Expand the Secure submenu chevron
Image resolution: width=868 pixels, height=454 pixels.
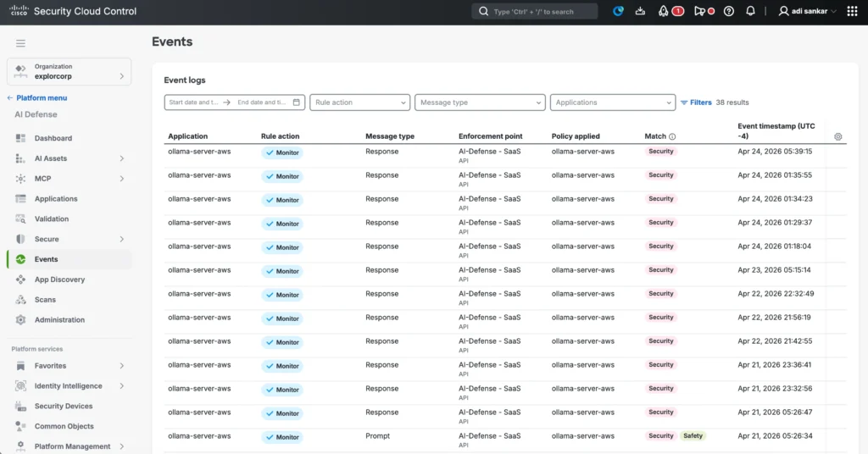(x=122, y=240)
